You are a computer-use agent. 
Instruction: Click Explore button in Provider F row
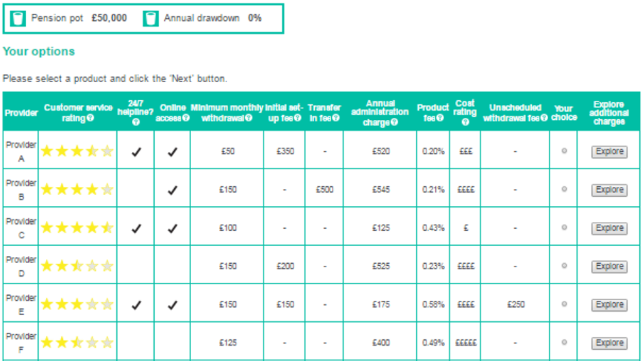(610, 343)
